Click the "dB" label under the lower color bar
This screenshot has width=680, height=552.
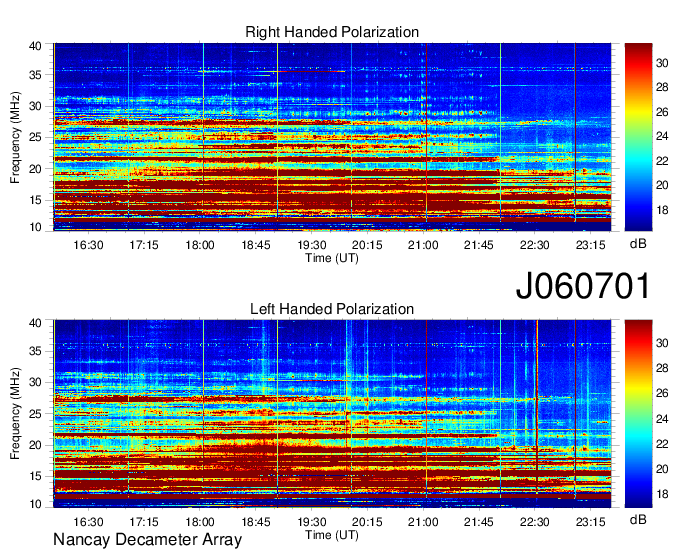tap(638, 519)
